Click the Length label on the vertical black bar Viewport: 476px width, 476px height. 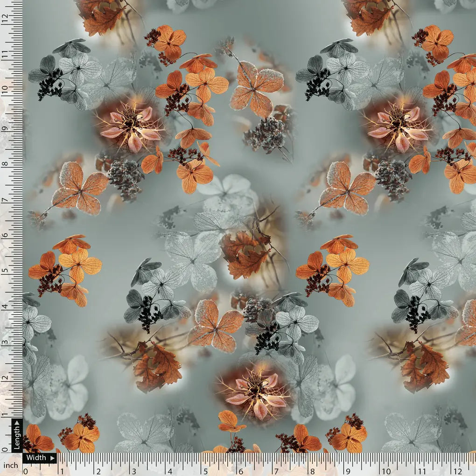(x=17, y=439)
